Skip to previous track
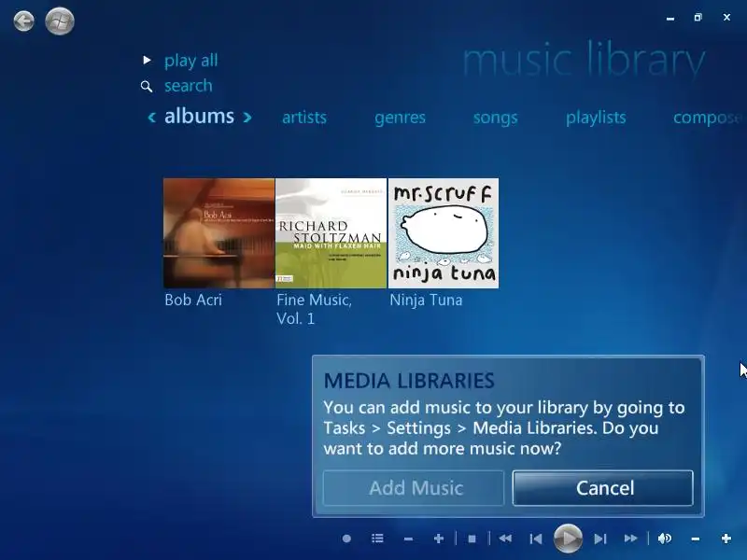747x560 pixels. click(x=536, y=539)
